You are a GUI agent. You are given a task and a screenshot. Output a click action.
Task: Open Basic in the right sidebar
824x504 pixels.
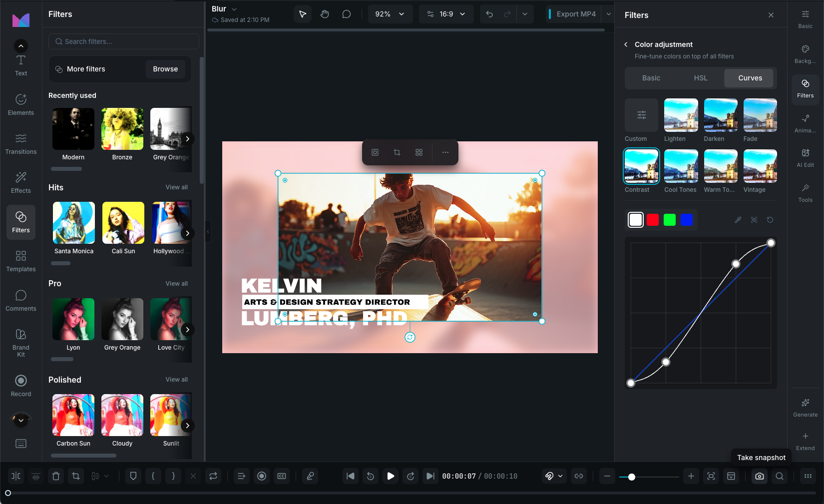(x=806, y=19)
